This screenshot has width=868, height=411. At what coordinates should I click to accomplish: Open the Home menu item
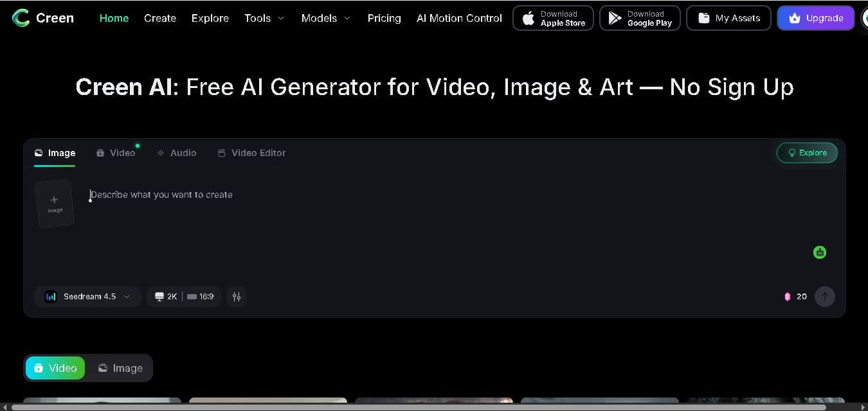[x=114, y=18]
